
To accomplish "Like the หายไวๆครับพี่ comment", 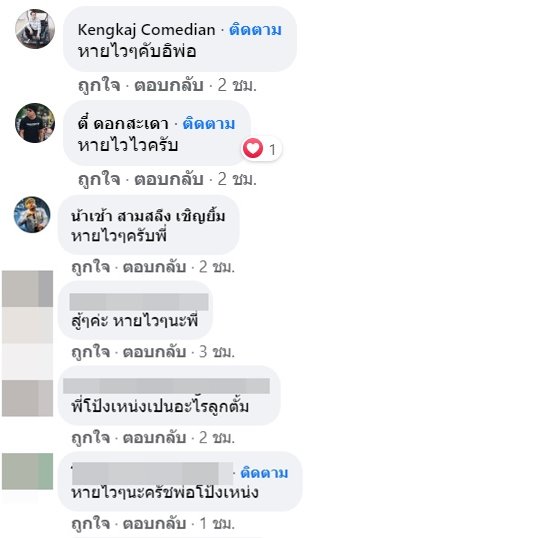I will 91,267.
